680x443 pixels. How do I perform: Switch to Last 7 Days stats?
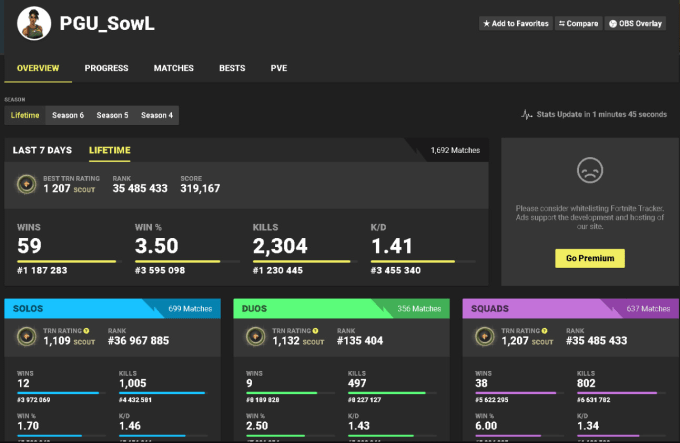pyautogui.click(x=42, y=150)
